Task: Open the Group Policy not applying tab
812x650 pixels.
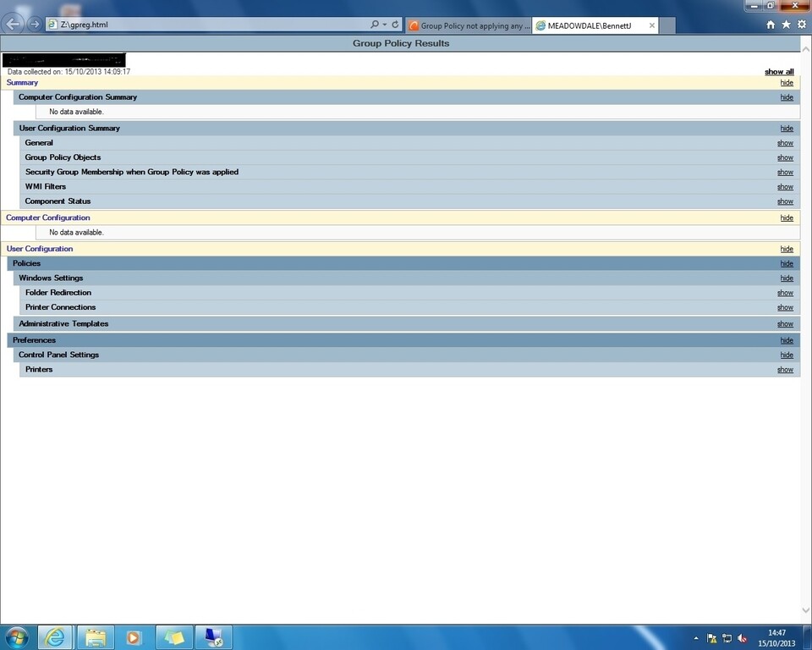Action: pyautogui.click(x=468, y=25)
